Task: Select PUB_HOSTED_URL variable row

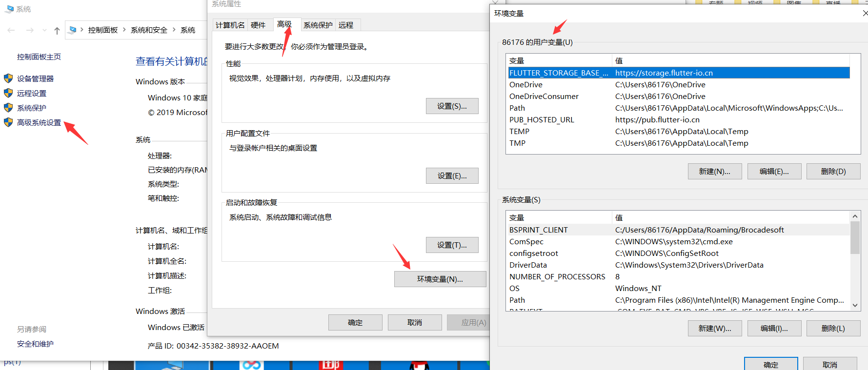Action: (679, 119)
